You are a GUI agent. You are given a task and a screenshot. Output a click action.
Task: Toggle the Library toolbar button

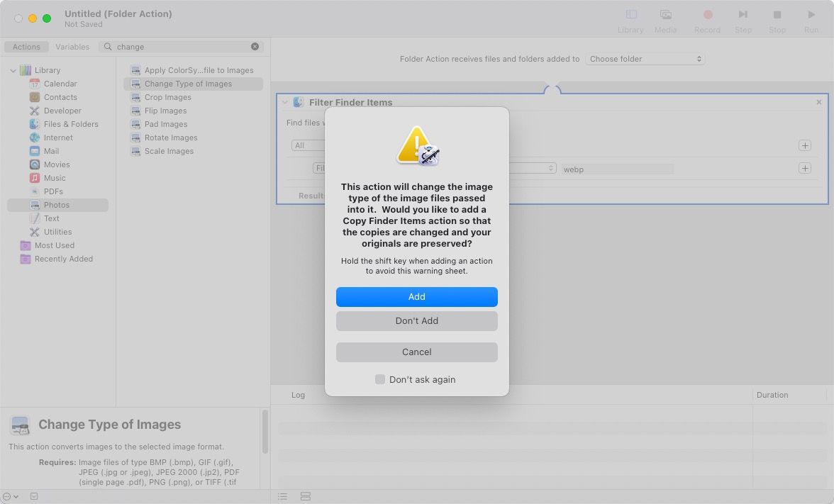pyautogui.click(x=631, y=20)
